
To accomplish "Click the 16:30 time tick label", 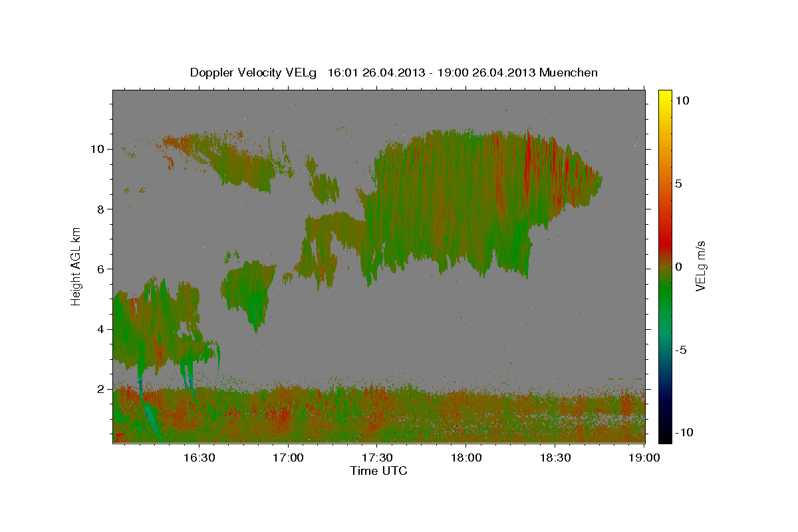I will (x=199, y=458).
